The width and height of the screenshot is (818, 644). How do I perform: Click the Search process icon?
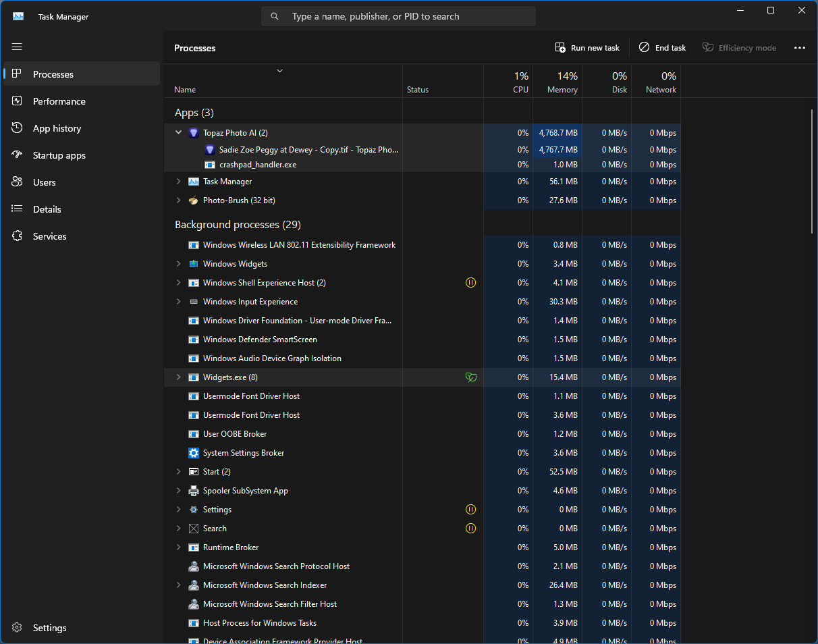[x=194, y=529]
